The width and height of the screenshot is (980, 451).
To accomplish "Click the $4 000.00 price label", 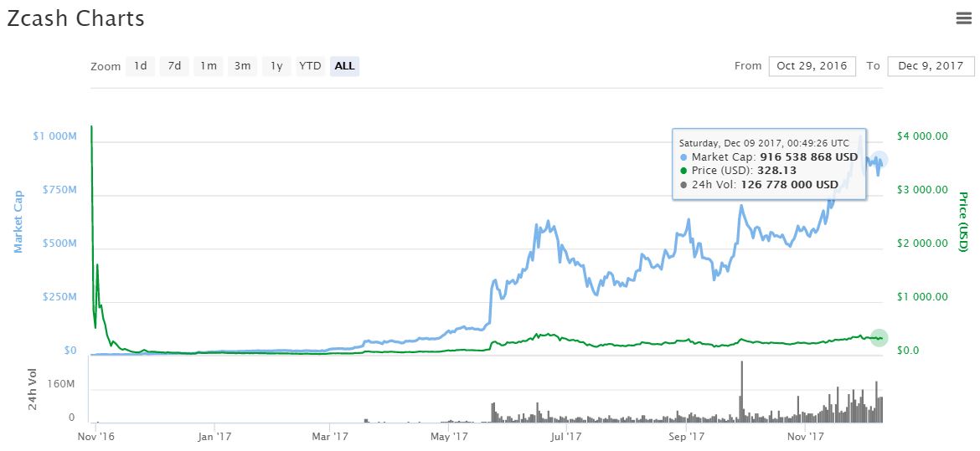I will pos(922,136).
